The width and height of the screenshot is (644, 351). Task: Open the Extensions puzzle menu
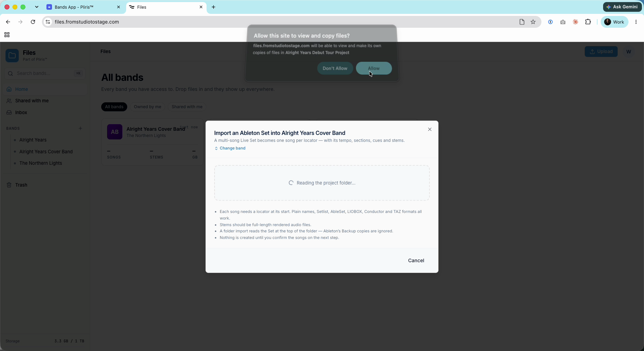coord(588,22)
